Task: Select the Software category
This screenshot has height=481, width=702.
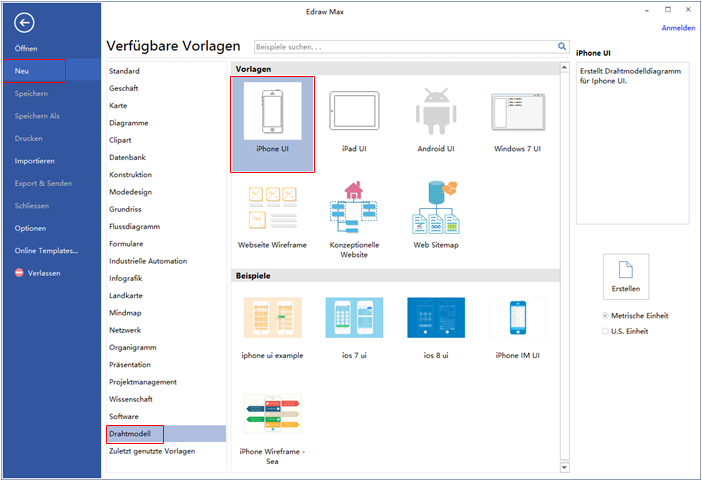Action: [x=124, y=417]
